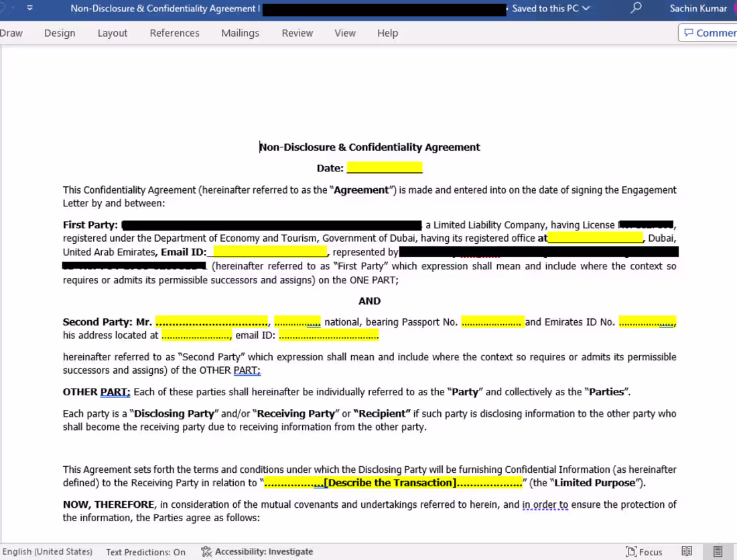
Task: Expand the Quick Access Toolbar chevron
Action: pos(29,9)
